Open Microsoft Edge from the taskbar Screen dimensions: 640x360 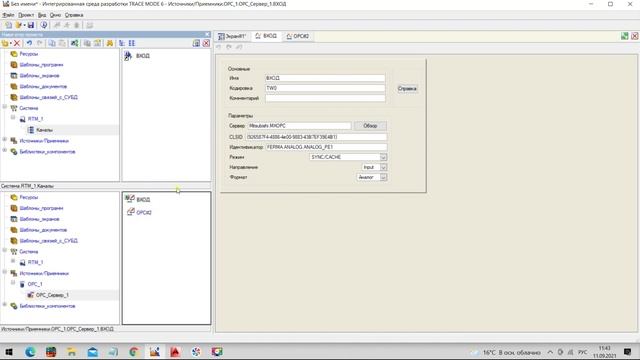coord(30,352)
